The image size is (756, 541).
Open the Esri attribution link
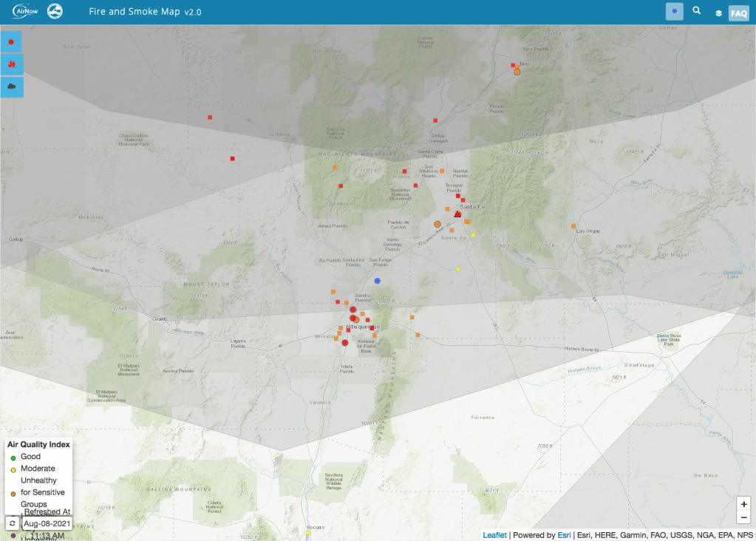(x=563, y=535)
